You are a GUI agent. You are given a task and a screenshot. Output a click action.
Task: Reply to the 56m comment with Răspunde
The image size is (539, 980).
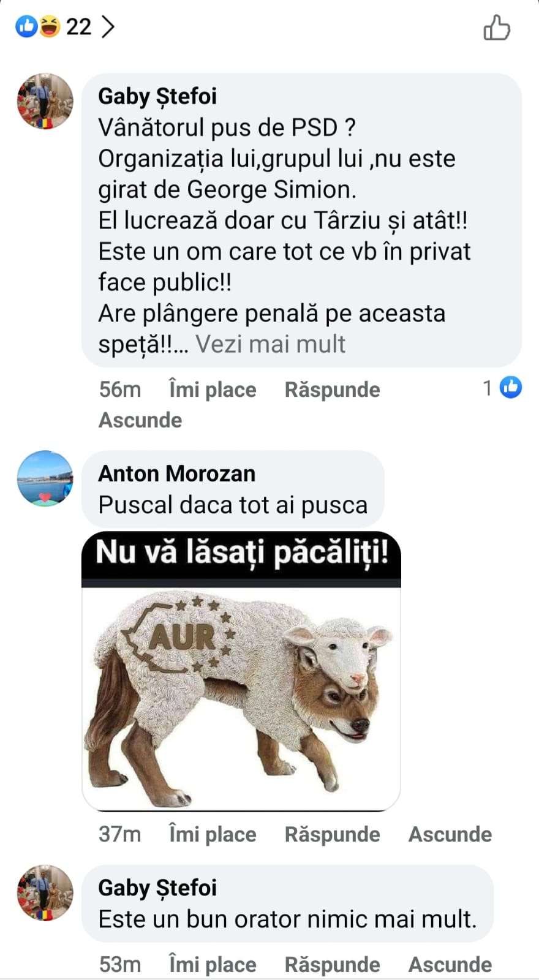coord(332,390)
